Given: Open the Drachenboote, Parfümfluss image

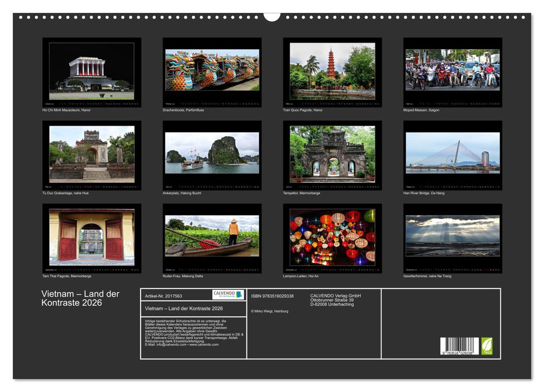Looking at the screenshot, I should [x=210, y=72].
